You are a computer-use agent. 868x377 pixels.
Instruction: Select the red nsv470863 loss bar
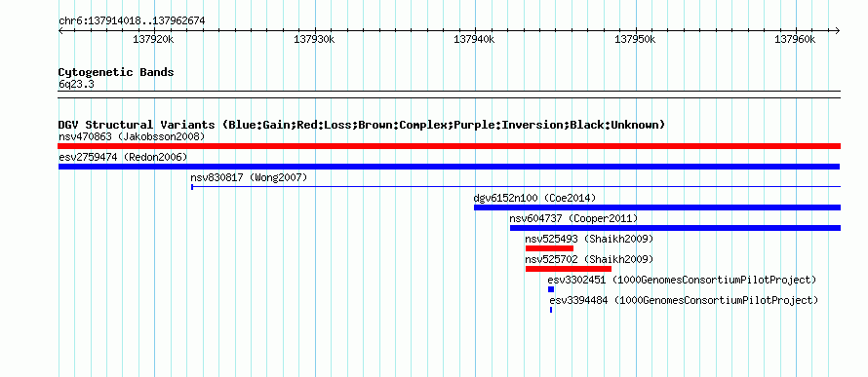(x=449, y=146)
